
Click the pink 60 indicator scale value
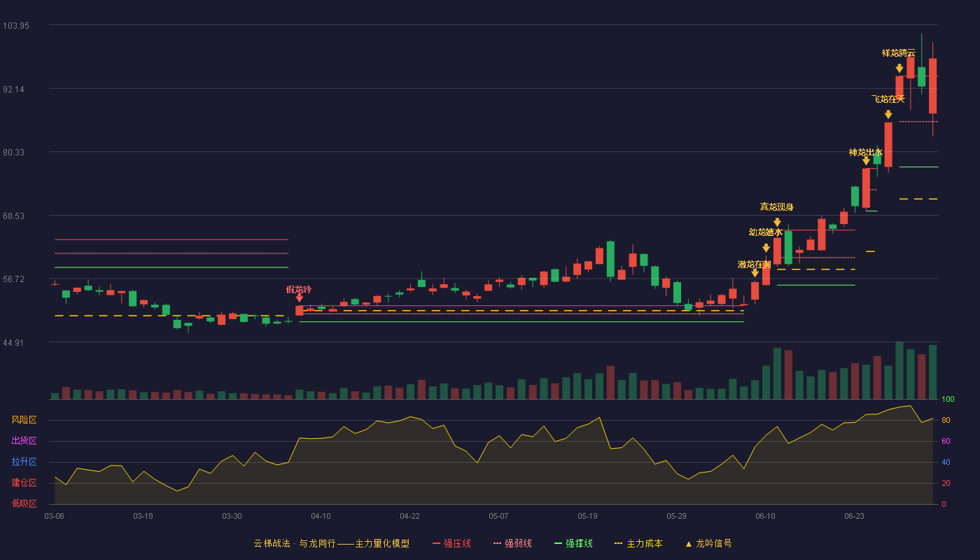click(x=946, y=441)
